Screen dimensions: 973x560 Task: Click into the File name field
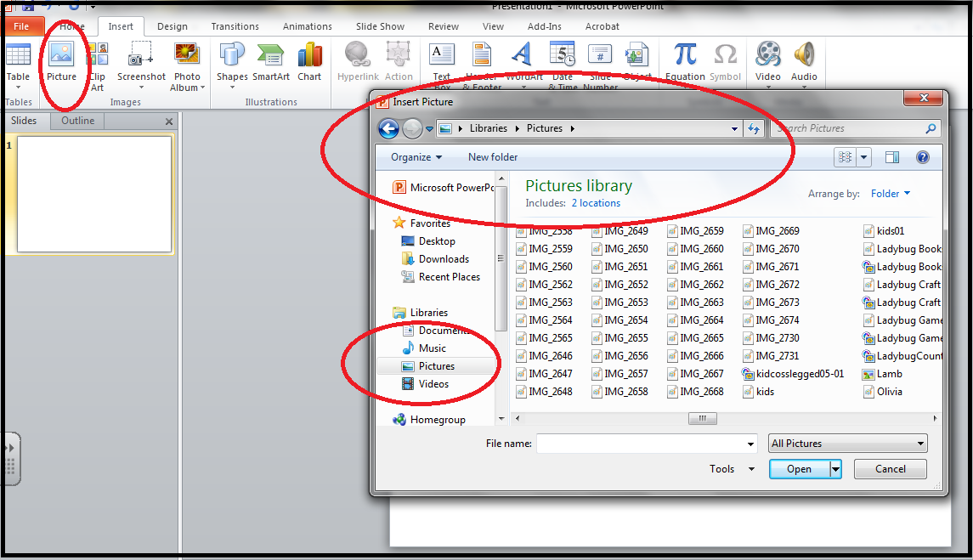[x=641, y=444]
